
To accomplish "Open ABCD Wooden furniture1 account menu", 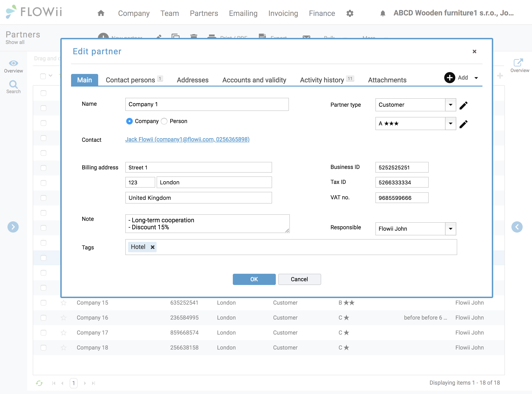I will 453,13.
